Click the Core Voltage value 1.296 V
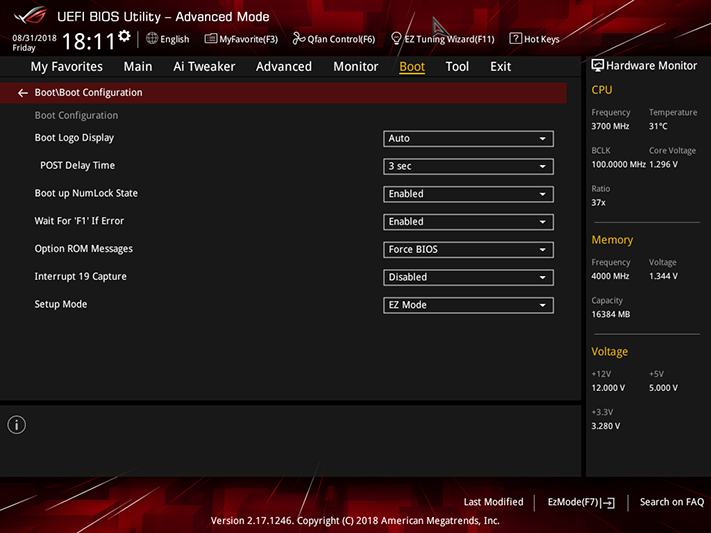 [663, 164]
